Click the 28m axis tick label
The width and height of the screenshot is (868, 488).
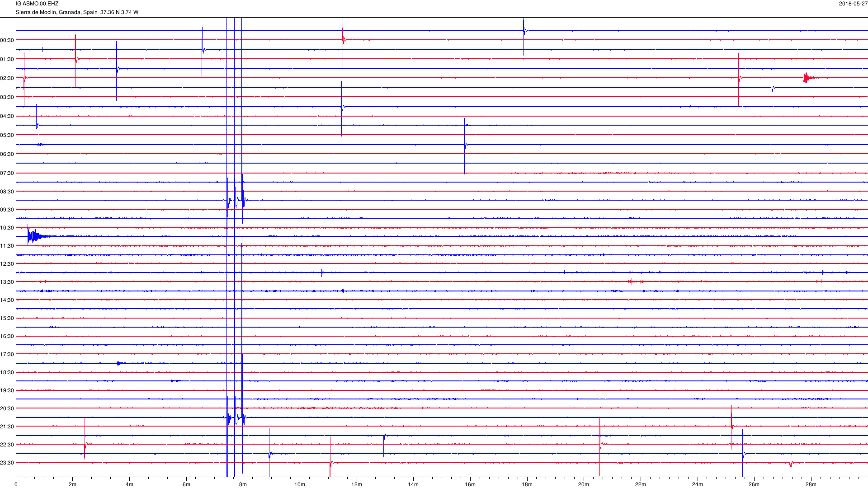(x=811, y=484)
